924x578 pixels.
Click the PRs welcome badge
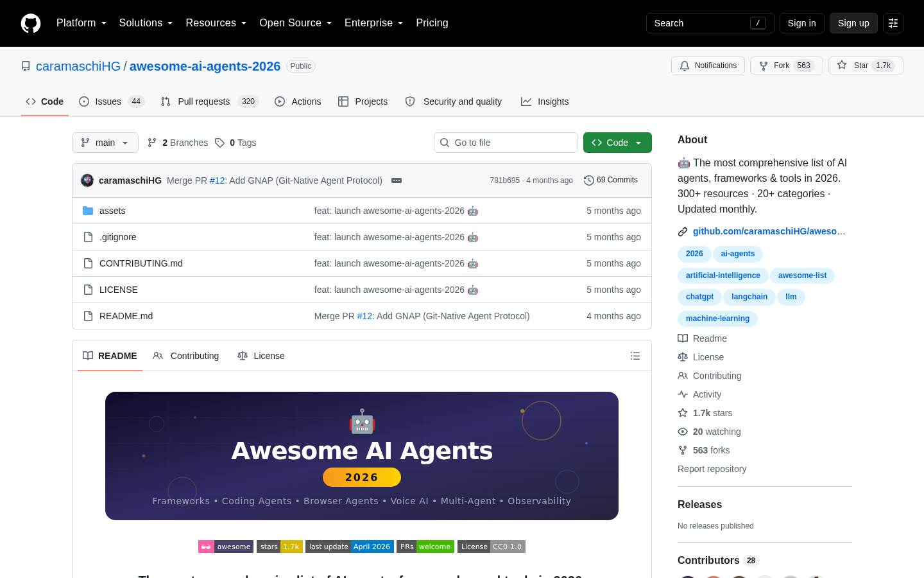pyautogui.click(x=425, y=547)
